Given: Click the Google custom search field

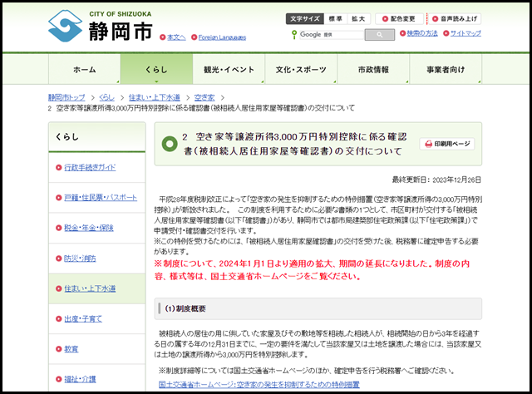Looking at the screenshot, I should (332, 35).
